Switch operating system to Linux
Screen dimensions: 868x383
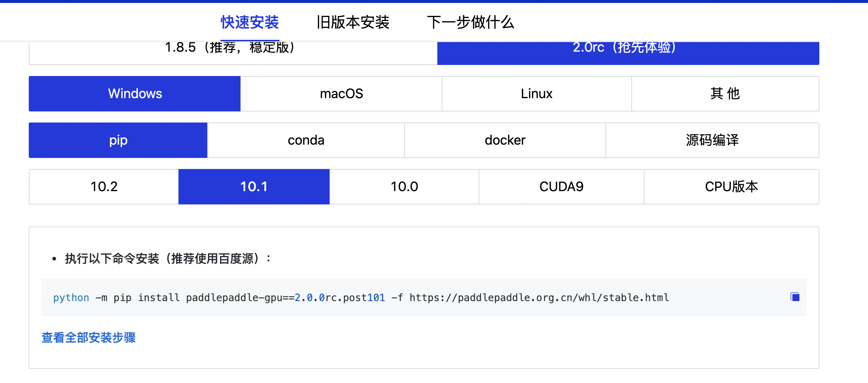coord(537,93)
